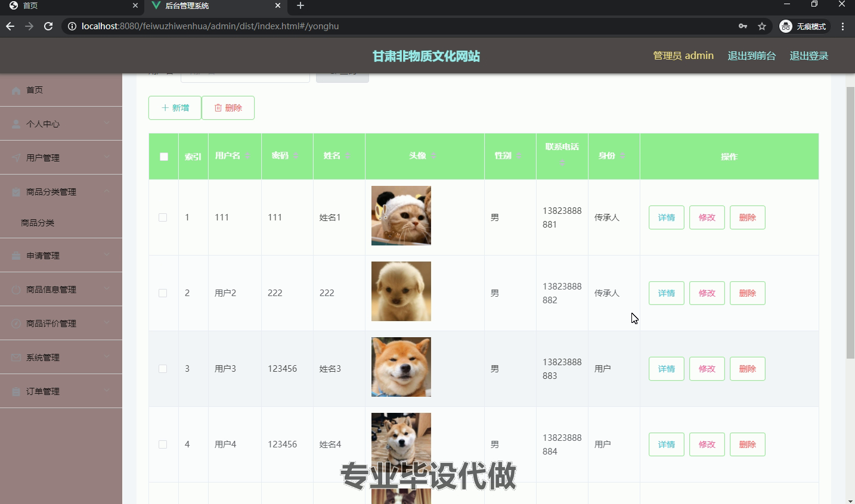Click the 新增 add button

(x=175, y=108)
